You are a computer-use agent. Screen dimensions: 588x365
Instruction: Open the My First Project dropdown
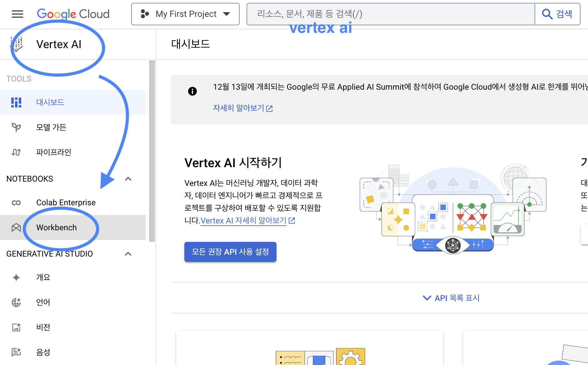[x=185, y=14]
